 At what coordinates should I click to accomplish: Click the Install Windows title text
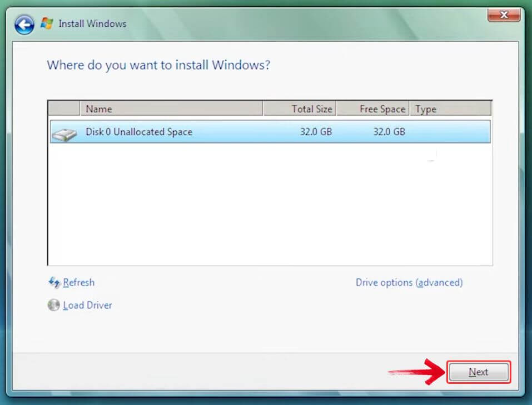(x=92, y=24)
